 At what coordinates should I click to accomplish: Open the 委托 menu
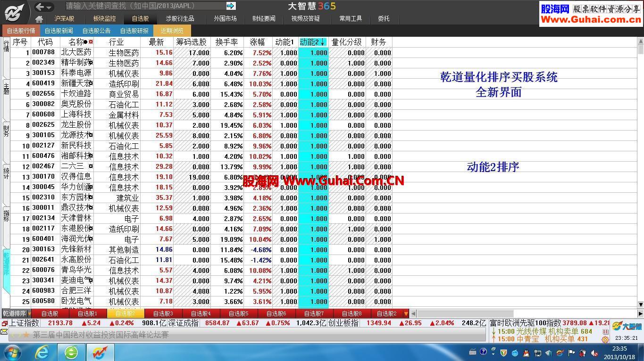pos(384,18)
